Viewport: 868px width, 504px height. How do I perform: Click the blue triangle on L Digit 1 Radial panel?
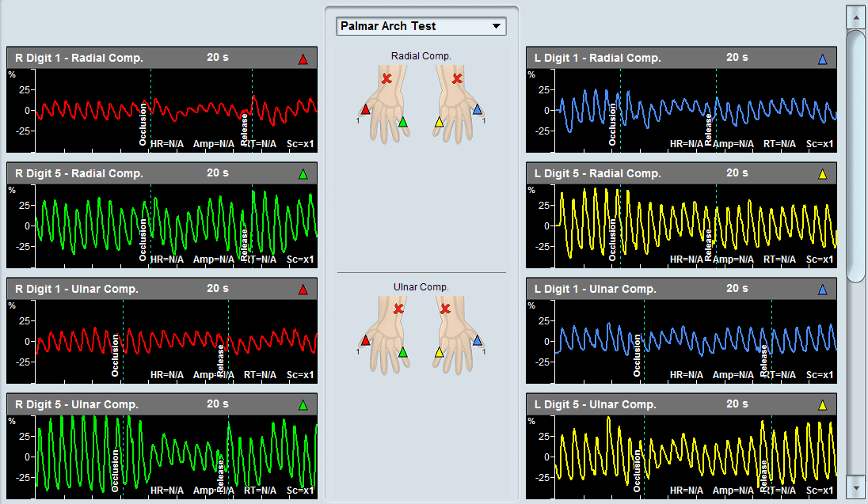click(823, 57)
